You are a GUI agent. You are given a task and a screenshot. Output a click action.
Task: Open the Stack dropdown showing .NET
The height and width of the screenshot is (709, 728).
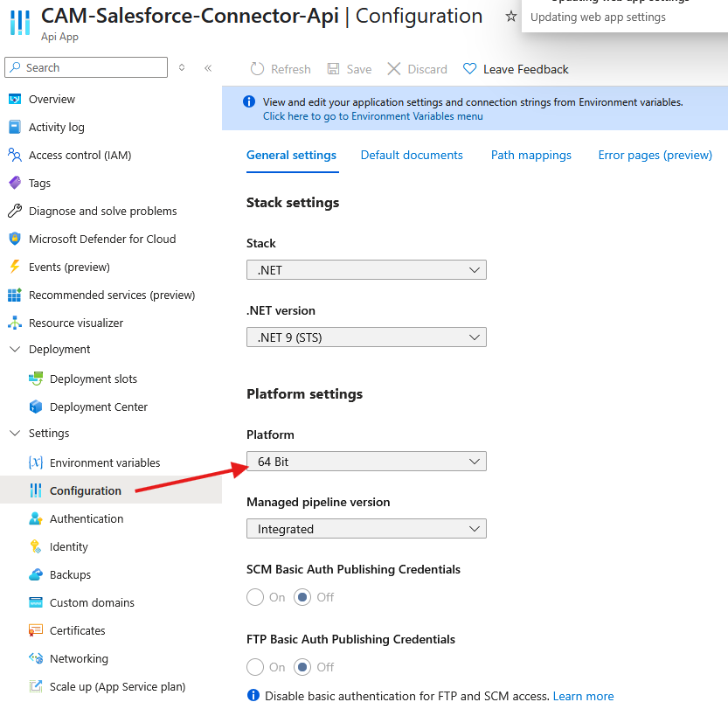(x=366, y=270)
